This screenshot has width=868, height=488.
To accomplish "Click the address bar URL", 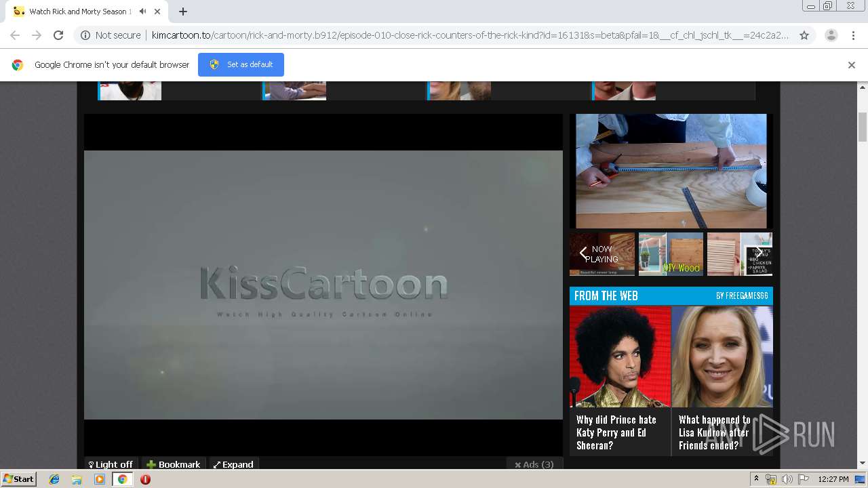I will pos(470,35).
